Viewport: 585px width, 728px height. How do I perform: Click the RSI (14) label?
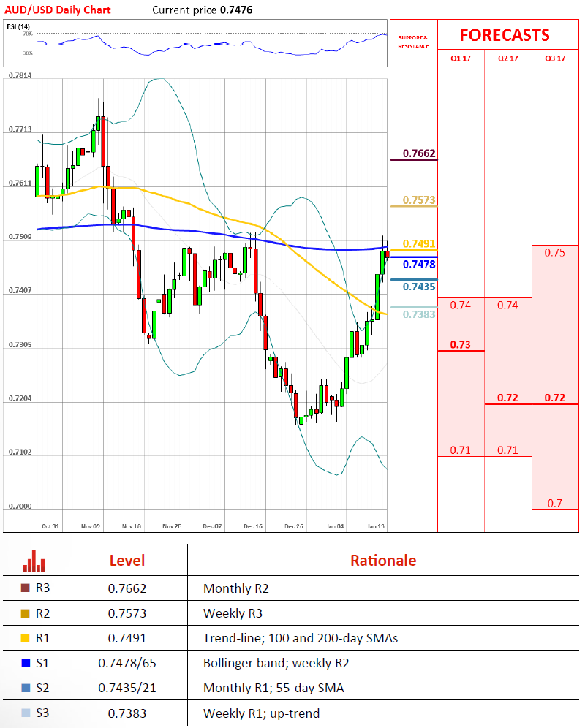(x=18, y=26)
